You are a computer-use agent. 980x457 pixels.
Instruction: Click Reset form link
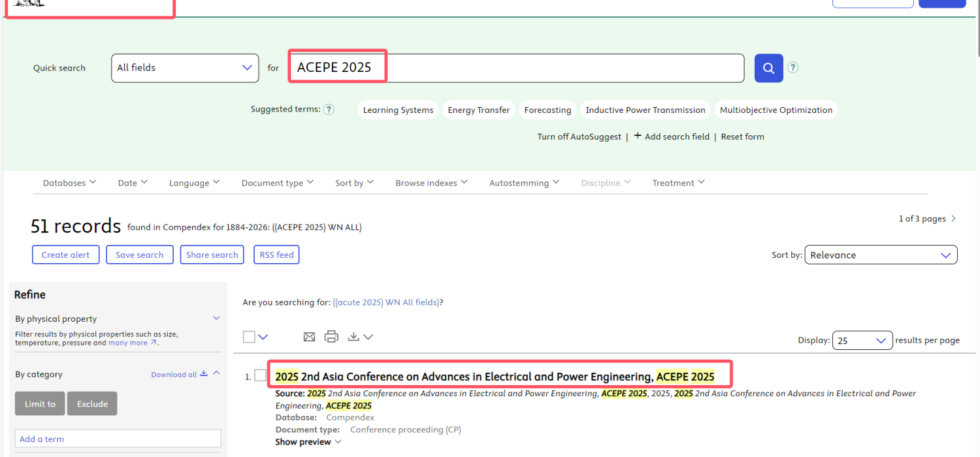pos(742,136)
